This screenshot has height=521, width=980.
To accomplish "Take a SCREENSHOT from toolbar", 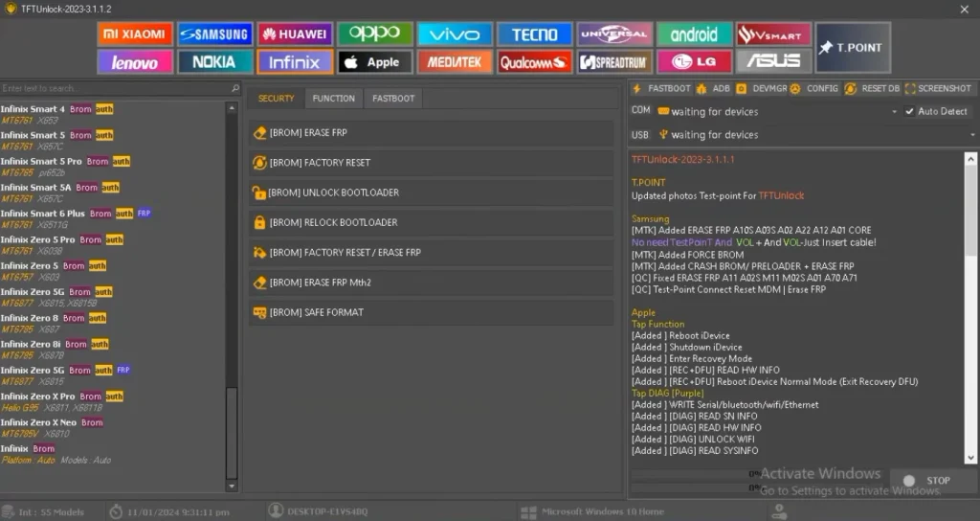I will [x=938, y=89].
